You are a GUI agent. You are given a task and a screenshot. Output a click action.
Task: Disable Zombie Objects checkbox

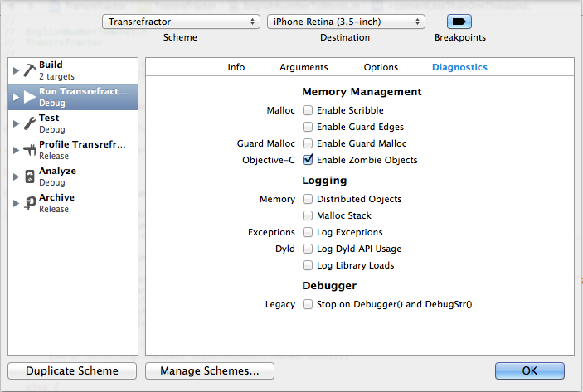point(308,160)
